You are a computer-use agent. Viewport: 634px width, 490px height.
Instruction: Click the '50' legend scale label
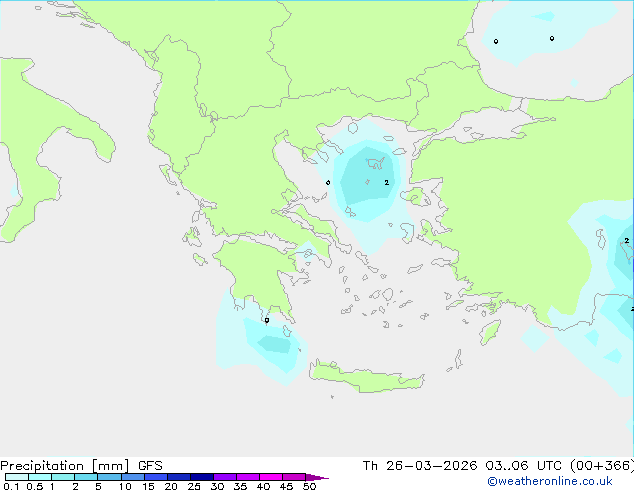click(x=309, y=486)
